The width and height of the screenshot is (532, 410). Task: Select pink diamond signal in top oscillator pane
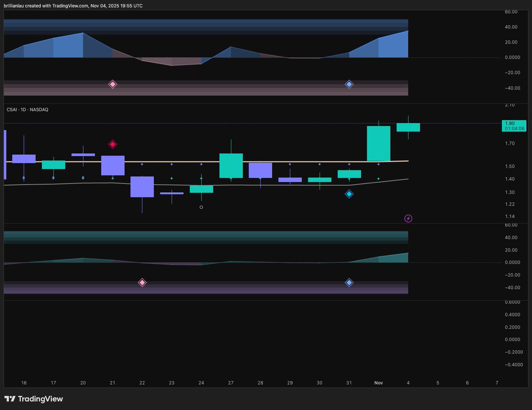113,84
